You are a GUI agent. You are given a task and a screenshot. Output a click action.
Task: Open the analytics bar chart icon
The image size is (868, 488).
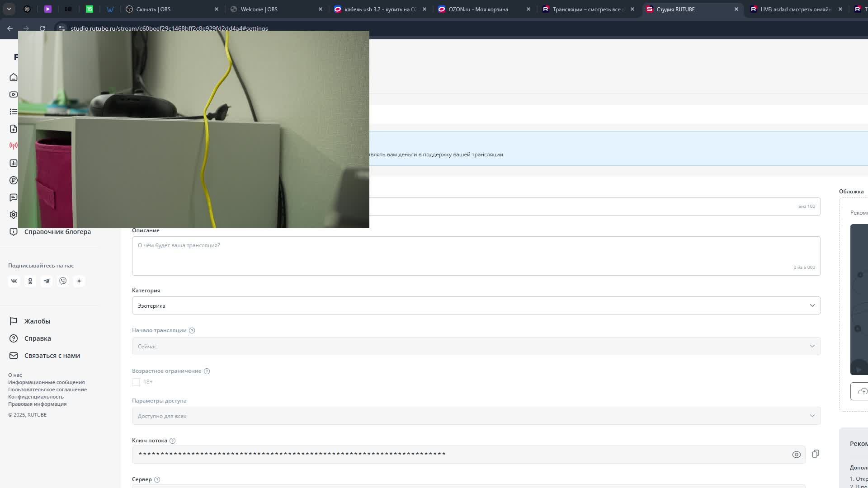tap(14, 163)
